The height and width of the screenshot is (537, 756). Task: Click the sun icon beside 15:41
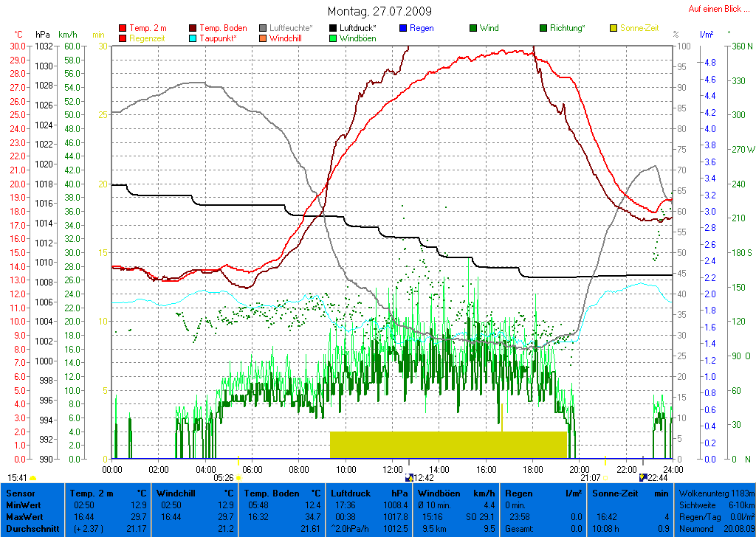coord(33,478)
